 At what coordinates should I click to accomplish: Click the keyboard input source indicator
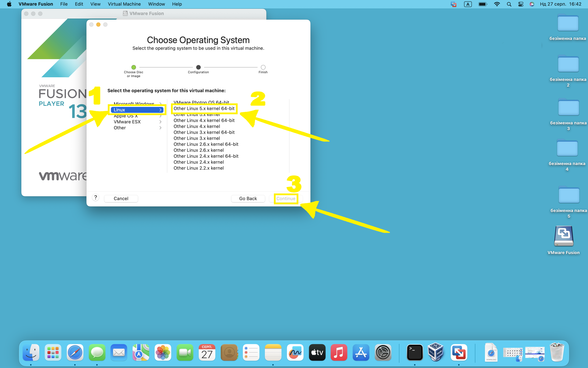(468, 4)
